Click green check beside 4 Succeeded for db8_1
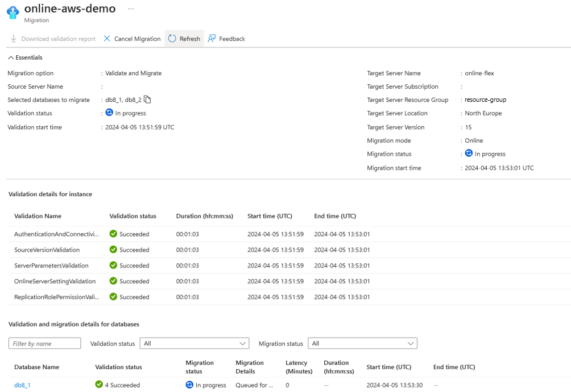The width and height of the screenshot is (571, 392). [99, 385]
